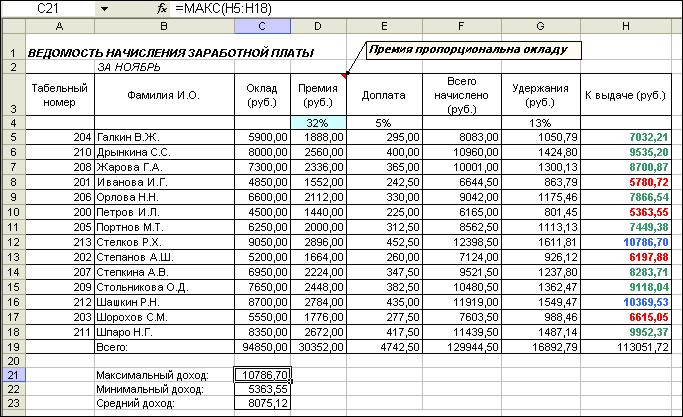The height and width of the screenshot is (417, 683).
Task: Click the comment box about Премия
Action: pyautogui.click(x=470, y=48)
